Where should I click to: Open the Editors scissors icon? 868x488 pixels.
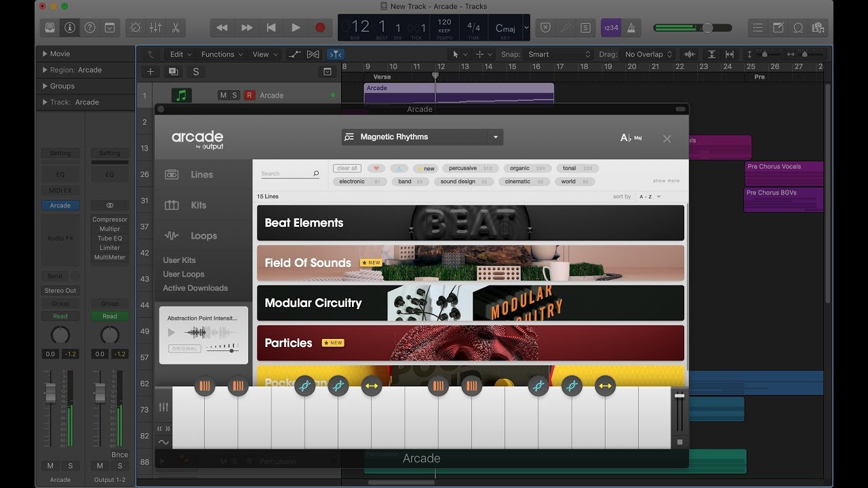[175, 28]
